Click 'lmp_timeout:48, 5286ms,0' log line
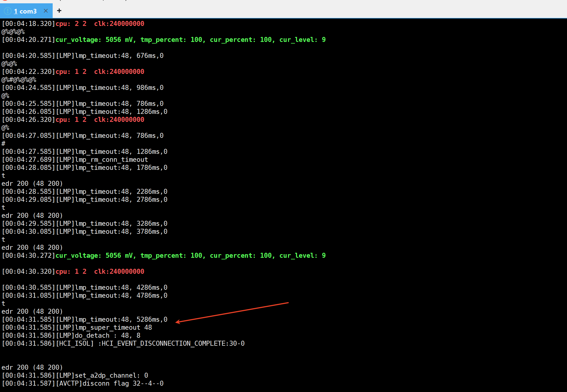Viewport: 567px width, 392px height. coord(85,319)
